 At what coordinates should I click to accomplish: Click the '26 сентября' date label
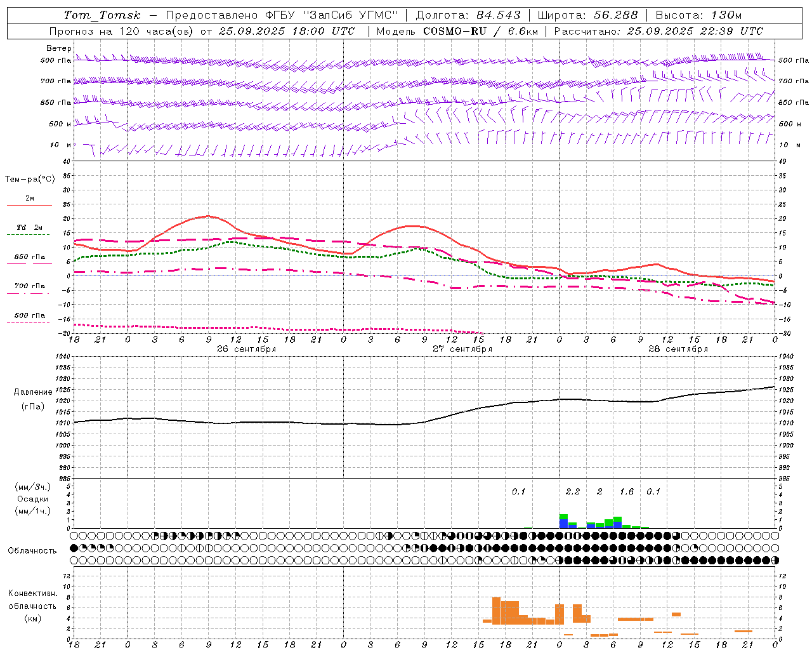(x=246, y=349)
